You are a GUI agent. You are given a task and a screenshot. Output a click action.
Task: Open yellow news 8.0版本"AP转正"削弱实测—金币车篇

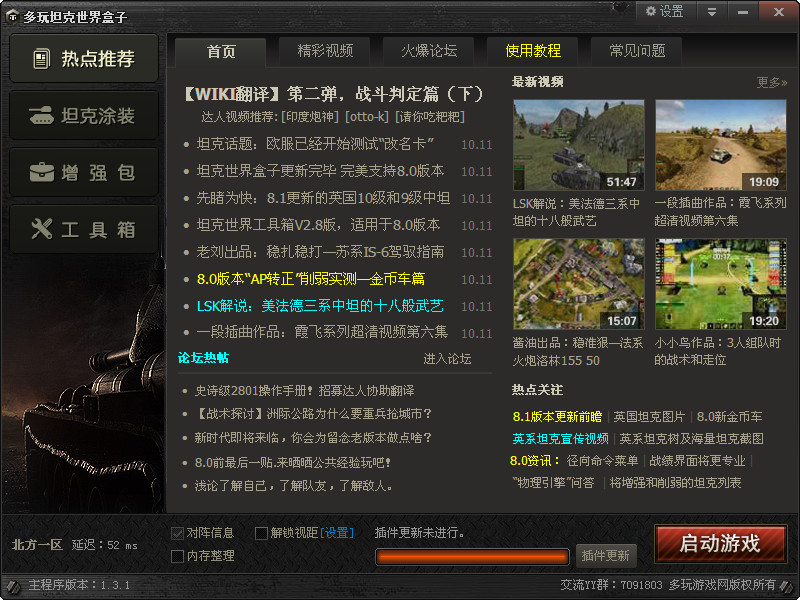tap(311, 279)
